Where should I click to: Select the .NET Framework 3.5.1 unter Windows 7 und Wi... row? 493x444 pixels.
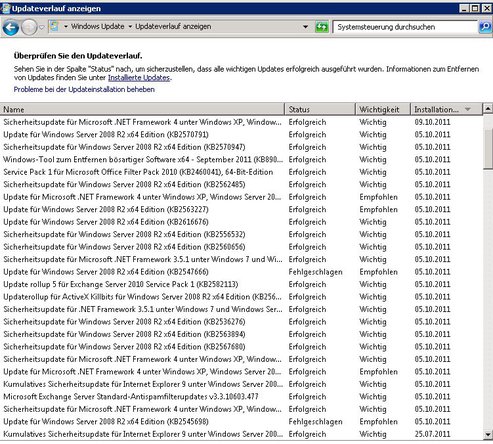(x=241, y=260)
